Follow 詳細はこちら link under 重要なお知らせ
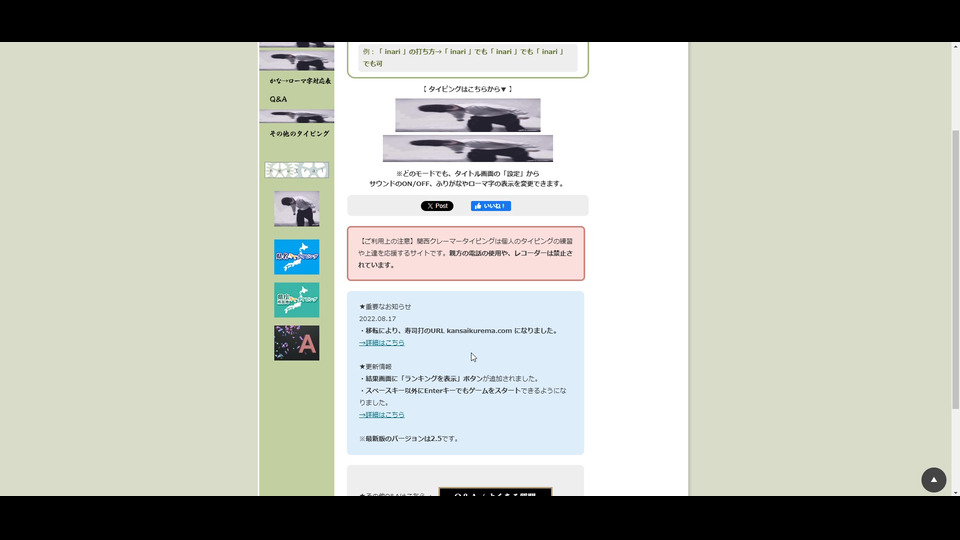 click(x=381, y=343)
